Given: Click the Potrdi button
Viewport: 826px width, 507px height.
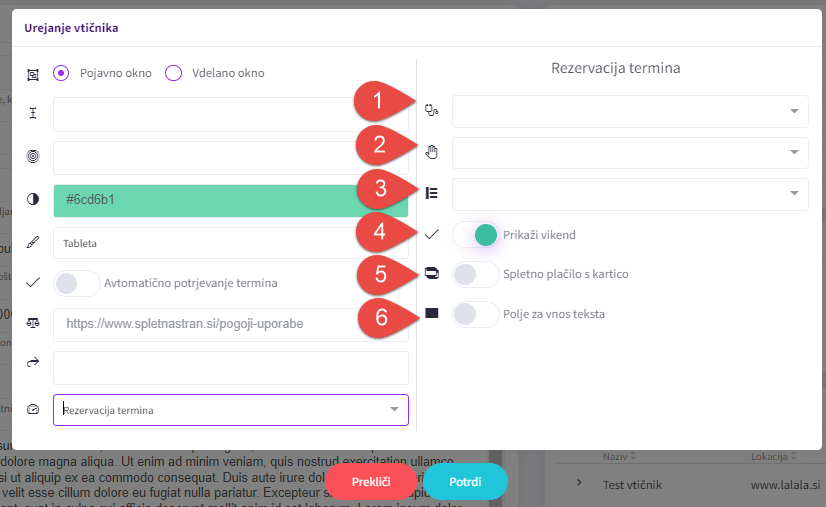Looking at the screenshot, I should pos(465,482).
